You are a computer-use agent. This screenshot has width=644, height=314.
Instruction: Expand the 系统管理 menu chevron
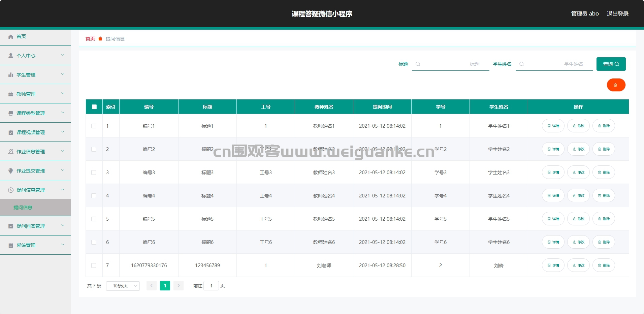(x=63, y=245)
